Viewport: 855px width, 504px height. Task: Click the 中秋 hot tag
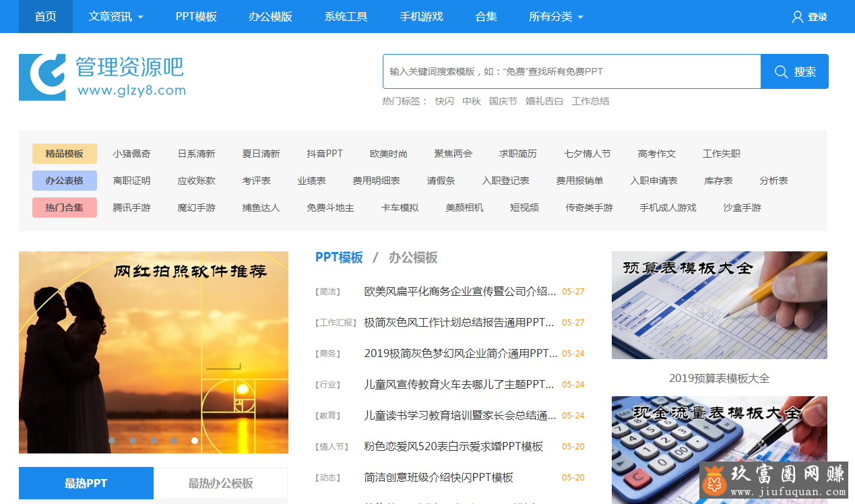click(x=471, y=101)
